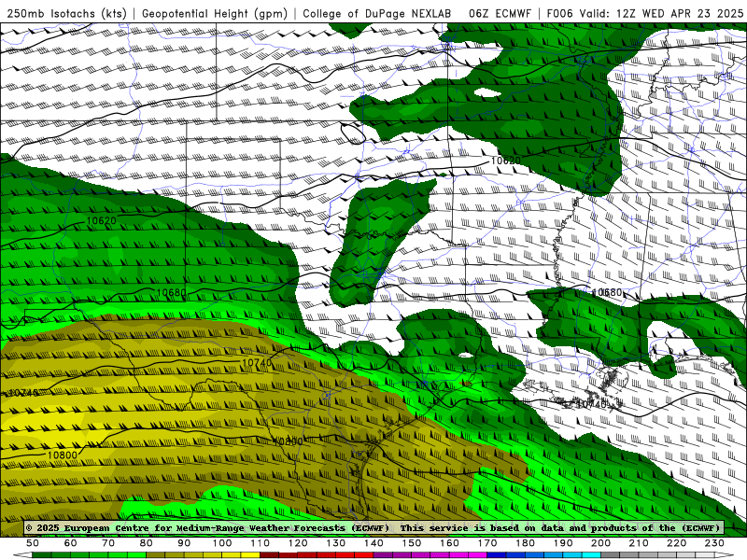Click the '130' value on the color scale
This screenshot has width=747, height=560.
[336, 543]
